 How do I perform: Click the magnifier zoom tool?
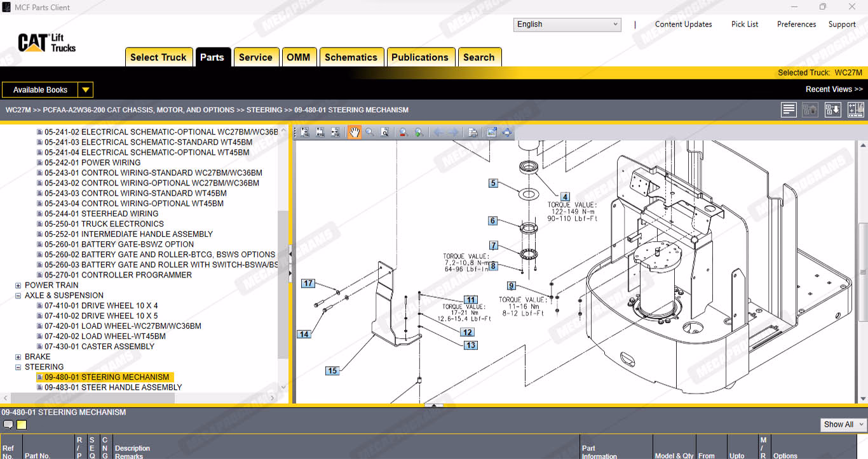(x=369, y=132)
